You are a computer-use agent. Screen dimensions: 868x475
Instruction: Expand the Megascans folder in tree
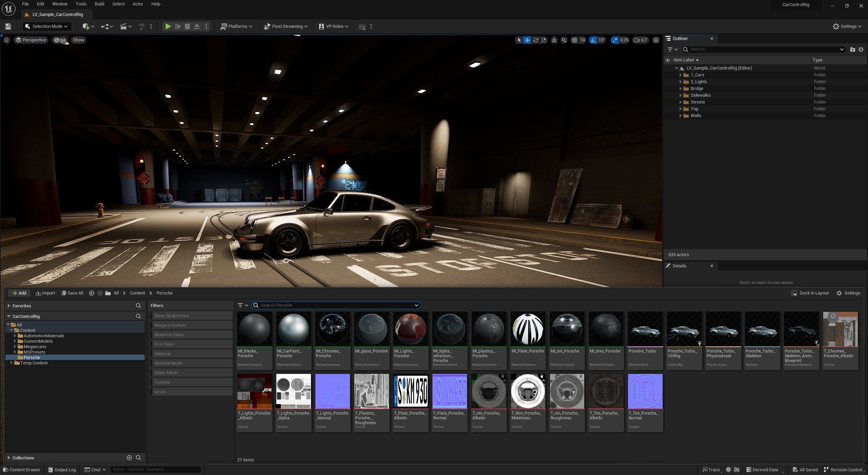[15, 347]
